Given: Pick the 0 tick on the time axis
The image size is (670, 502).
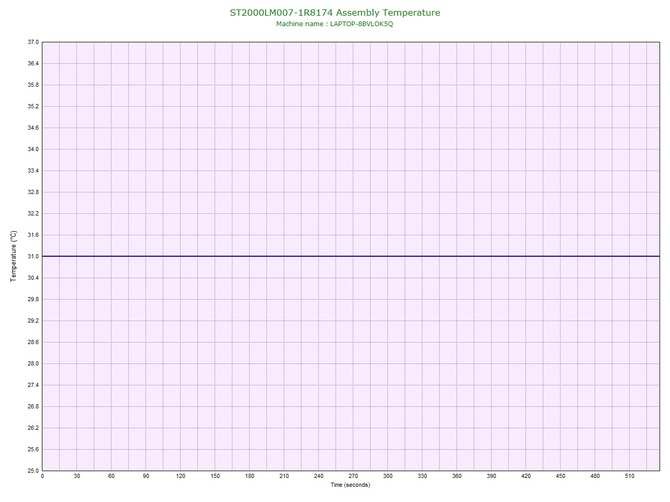Looking at the screenshot, I should tap(42, 477).
